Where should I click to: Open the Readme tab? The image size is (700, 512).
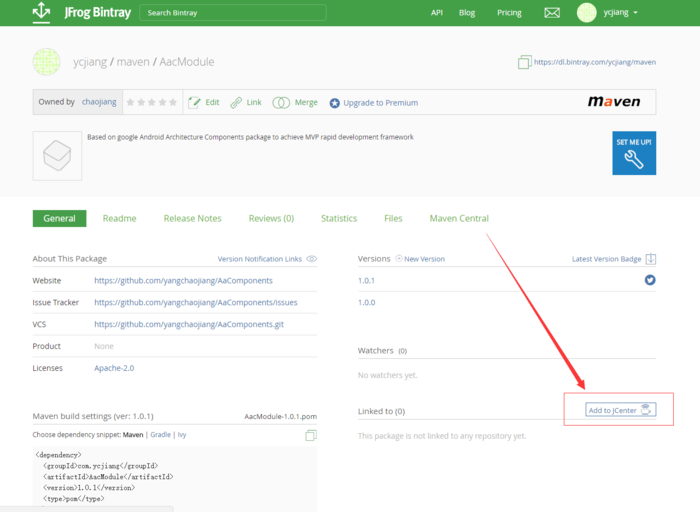[119, 218]
